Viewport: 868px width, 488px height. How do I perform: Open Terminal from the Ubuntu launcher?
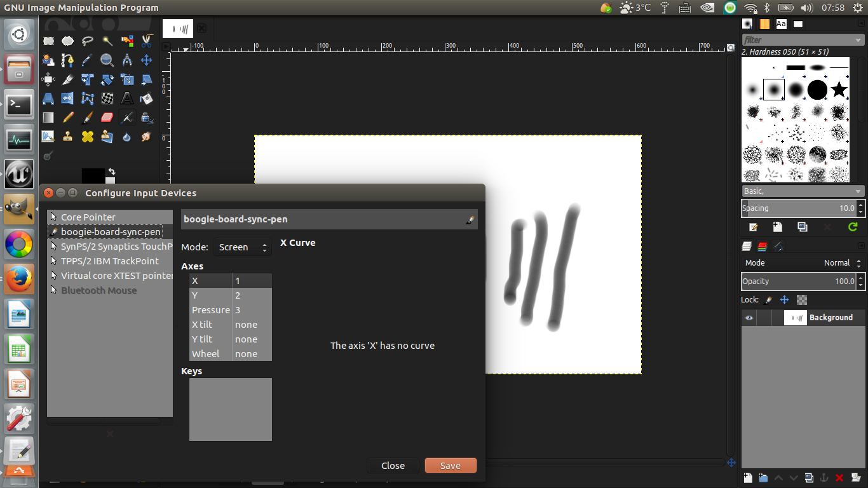[19, 104]
